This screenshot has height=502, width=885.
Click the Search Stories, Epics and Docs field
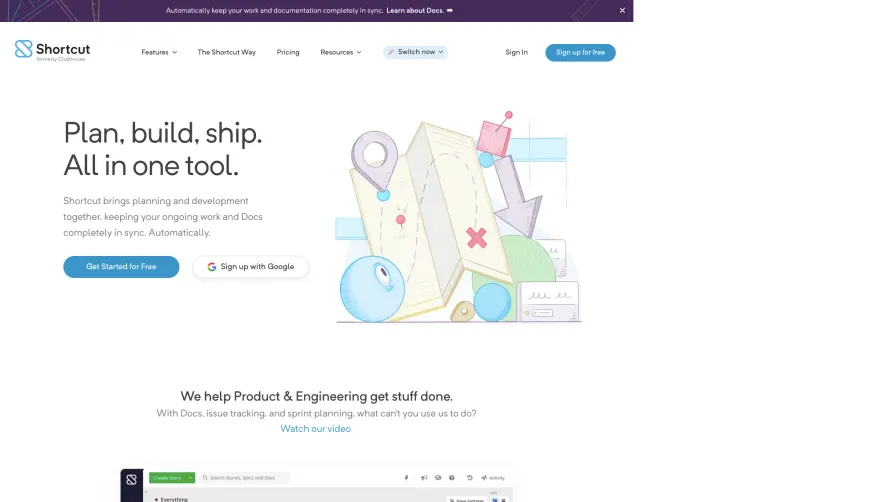(245, 478)
